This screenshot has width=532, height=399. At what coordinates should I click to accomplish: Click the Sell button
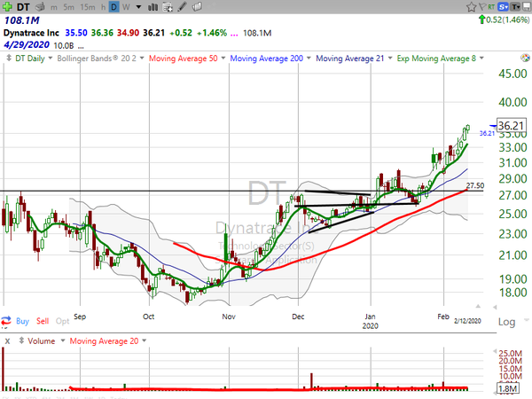click(43, 321)
